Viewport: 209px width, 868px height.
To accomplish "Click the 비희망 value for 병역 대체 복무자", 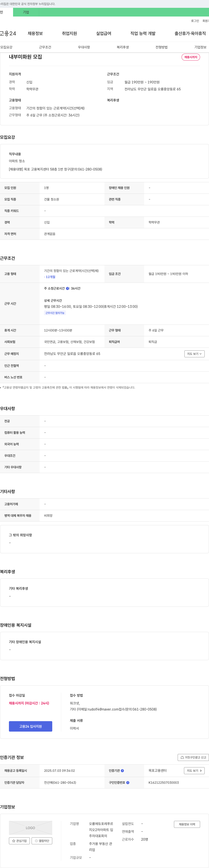I will 48,515.
